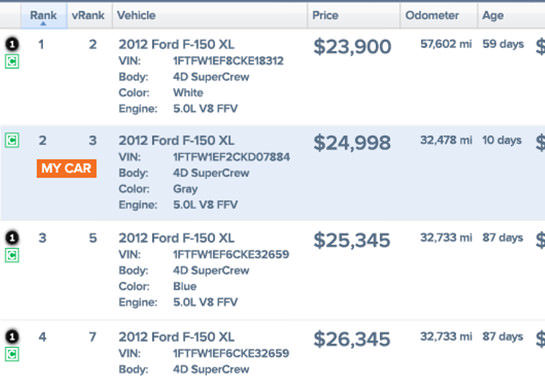
Task: Sort listings by Price column header
Action: (325, 15)
